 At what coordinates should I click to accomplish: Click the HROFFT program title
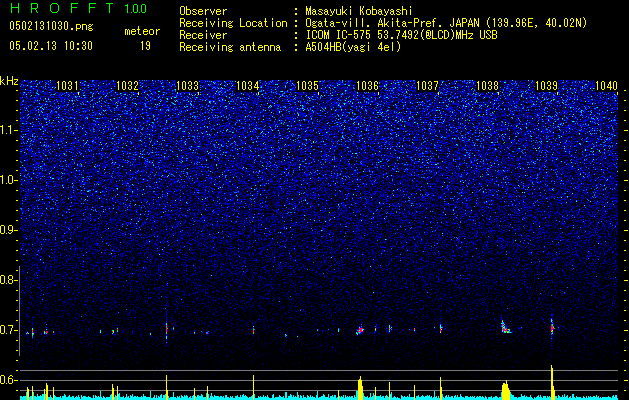[x=61, y=8]
